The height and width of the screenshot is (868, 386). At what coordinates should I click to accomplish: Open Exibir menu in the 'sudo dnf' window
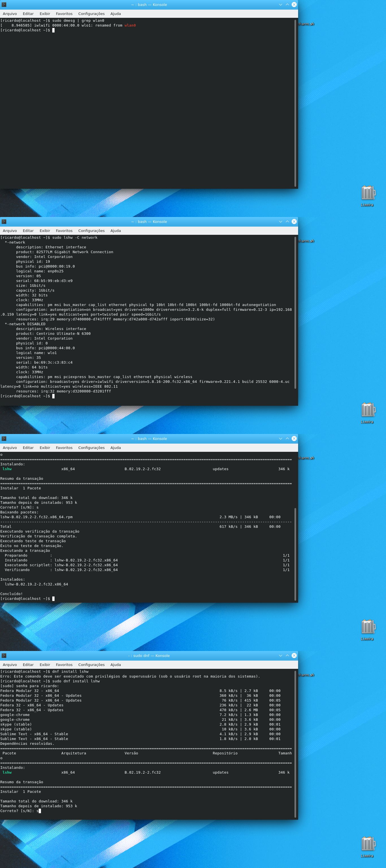point(45,665)
